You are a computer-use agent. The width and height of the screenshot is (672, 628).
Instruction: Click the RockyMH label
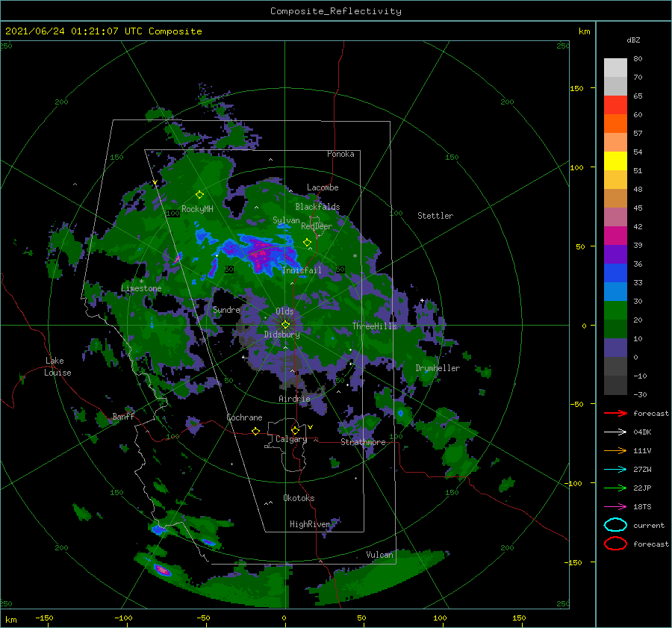[197, 209]
